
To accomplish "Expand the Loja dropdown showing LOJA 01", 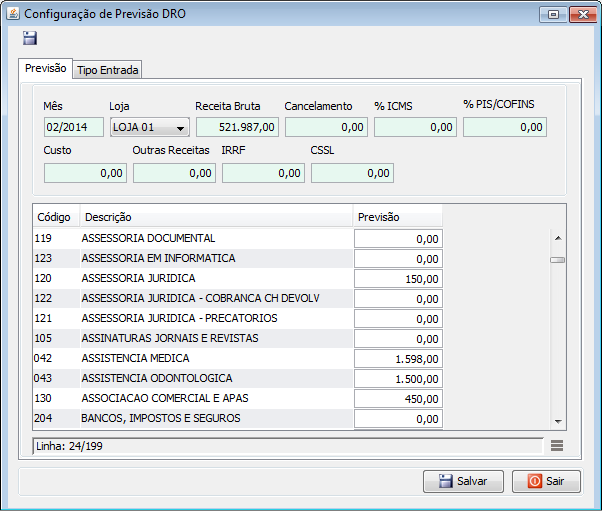I will (150, 127).
